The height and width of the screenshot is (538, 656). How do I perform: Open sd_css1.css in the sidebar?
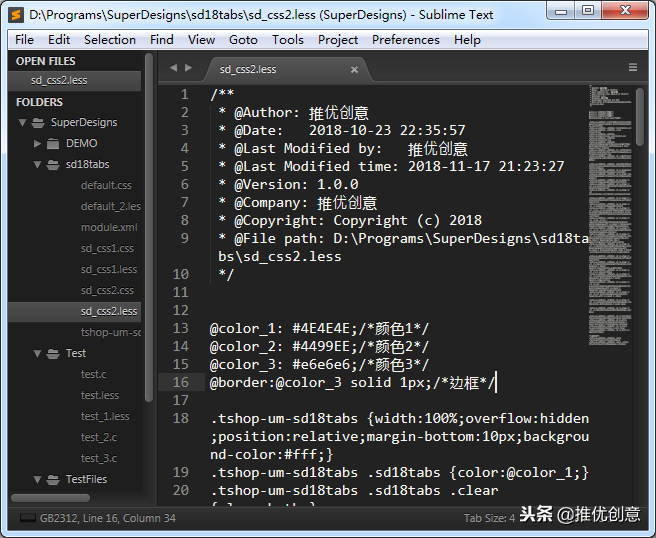click(x=108, y=249)
